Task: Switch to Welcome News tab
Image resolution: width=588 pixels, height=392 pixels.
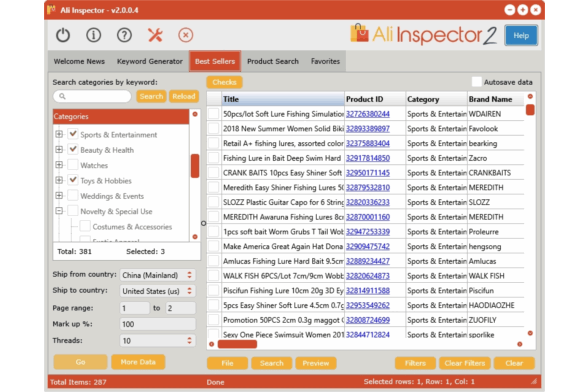Action: (x=79, y=61)
